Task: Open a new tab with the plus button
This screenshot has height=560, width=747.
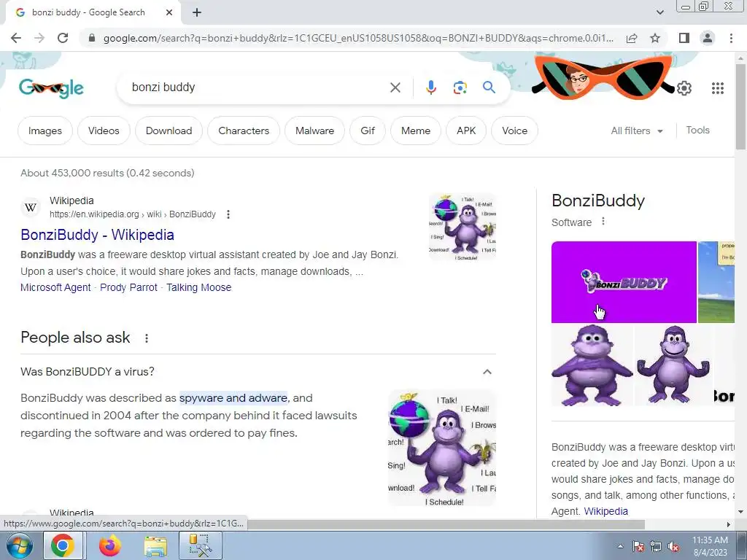Action: click(x=197, y=13)
